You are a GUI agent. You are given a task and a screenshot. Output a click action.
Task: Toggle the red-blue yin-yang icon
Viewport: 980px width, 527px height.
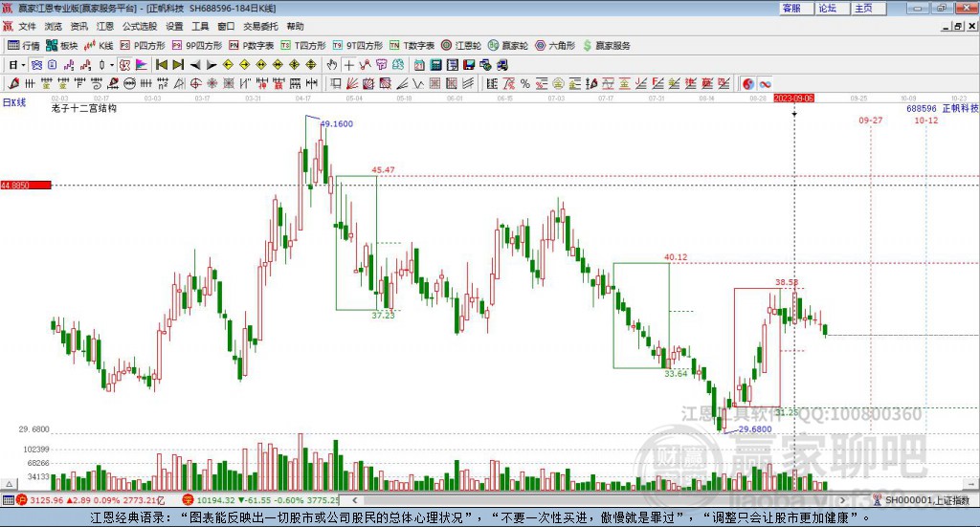(748, 83)
